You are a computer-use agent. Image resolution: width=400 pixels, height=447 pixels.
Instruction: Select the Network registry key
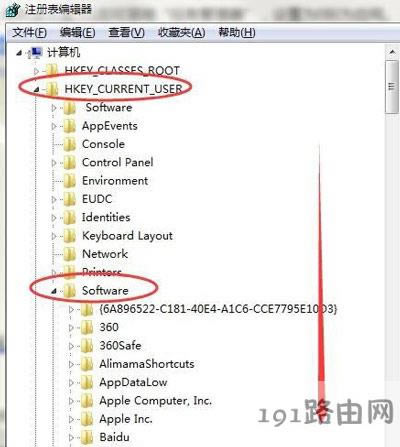click(105, 254)
